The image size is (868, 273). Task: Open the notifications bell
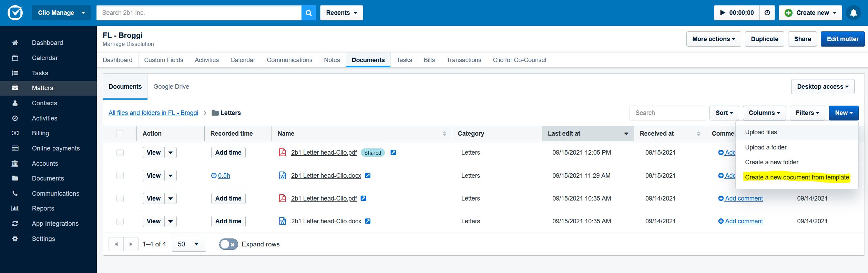[x=854, y=13]
